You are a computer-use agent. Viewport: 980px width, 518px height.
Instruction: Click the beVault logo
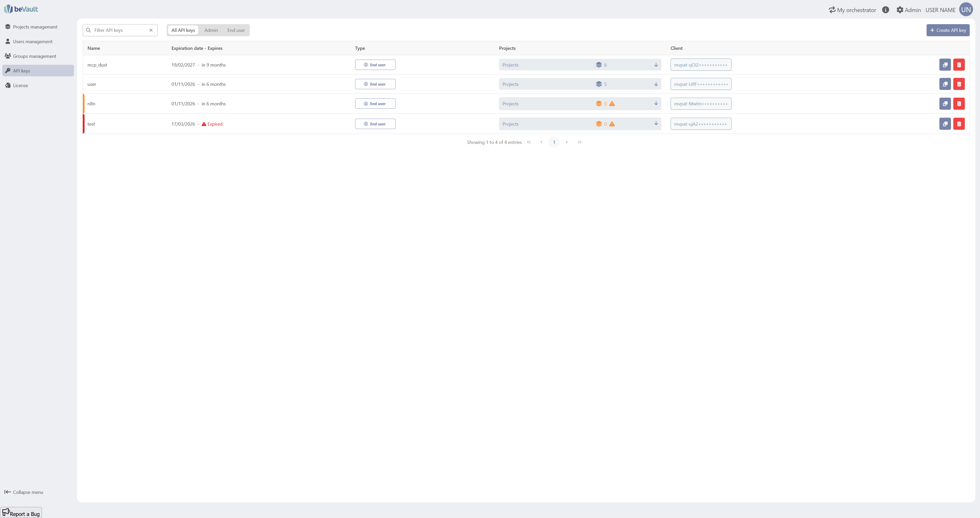pyautogui.click(x=21, y=9)
